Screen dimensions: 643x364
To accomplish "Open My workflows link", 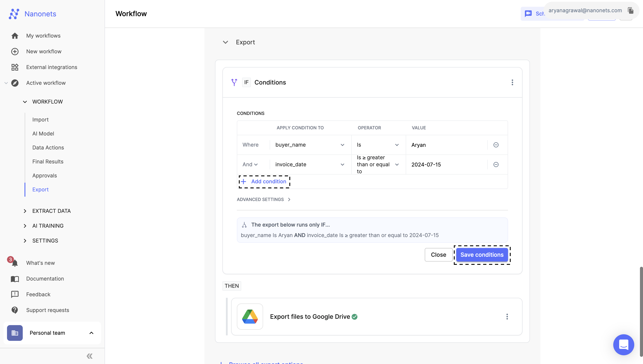I will click(x=43, y=36).
